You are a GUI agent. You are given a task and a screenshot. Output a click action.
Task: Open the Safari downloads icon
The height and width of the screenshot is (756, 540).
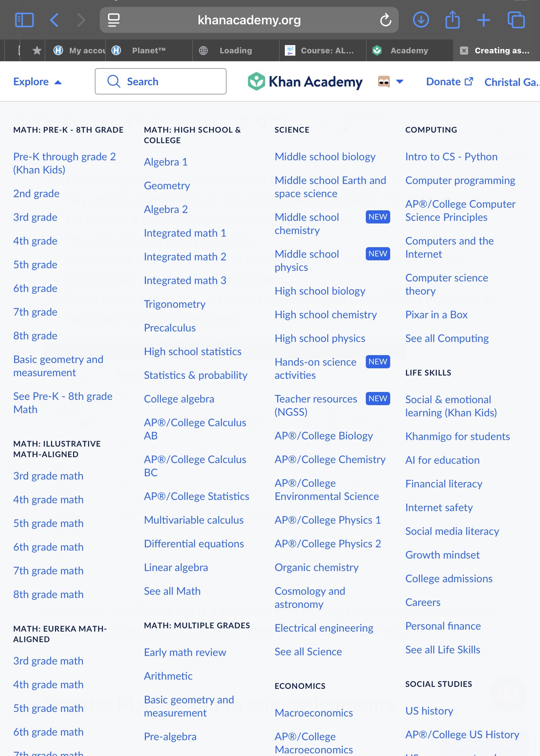tap(420, 20)
